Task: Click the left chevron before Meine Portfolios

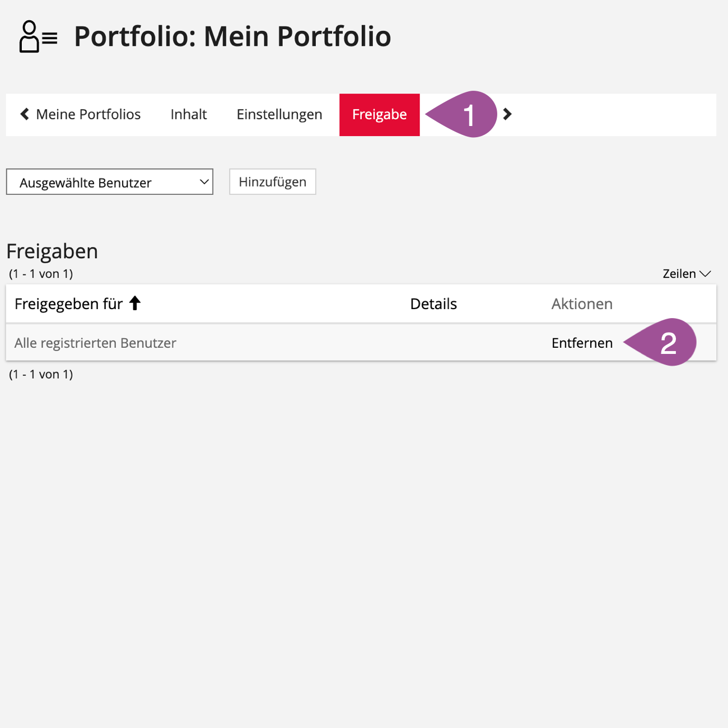Action: (x=25, y=114)
